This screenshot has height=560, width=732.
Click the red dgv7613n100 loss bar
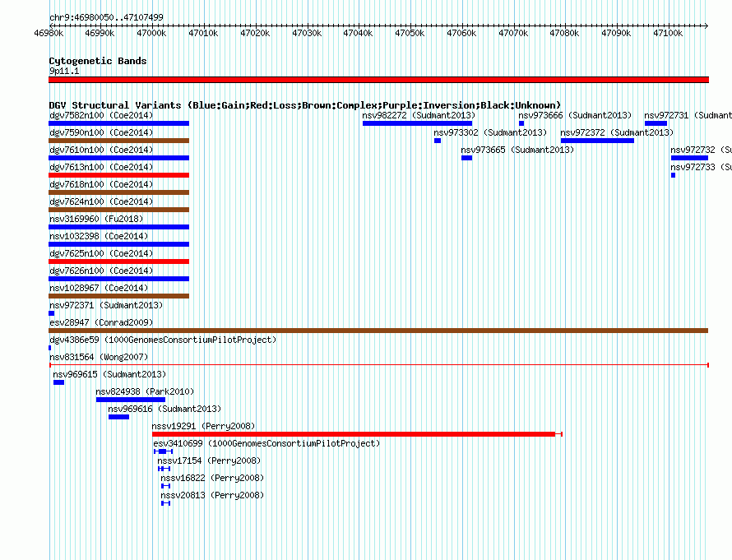[x=118, y=175]
